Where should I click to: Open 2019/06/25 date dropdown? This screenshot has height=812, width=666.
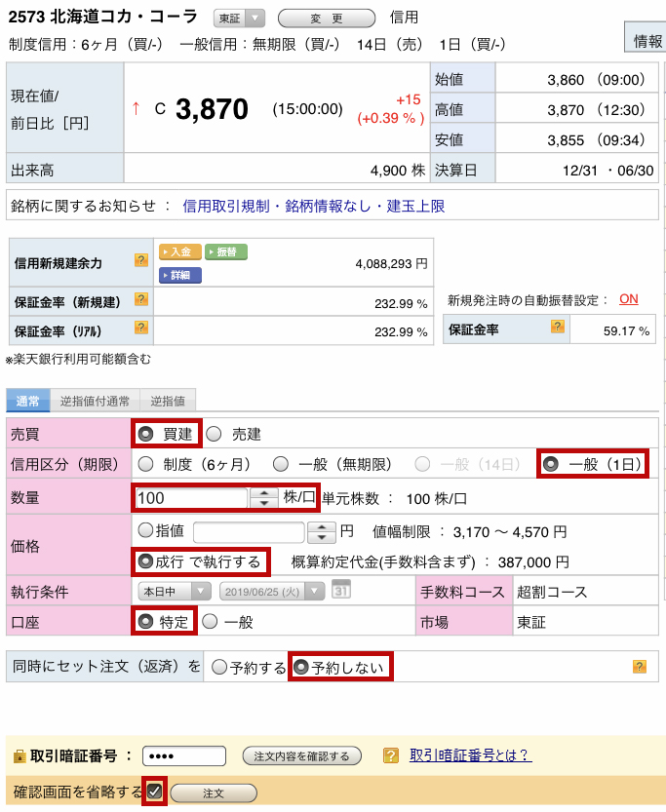tap(272, 591)
